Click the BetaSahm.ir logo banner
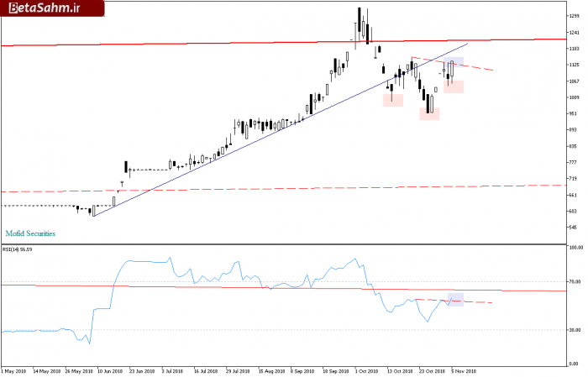The height and width of the screenshot is (377, 588). pos(52,8)
